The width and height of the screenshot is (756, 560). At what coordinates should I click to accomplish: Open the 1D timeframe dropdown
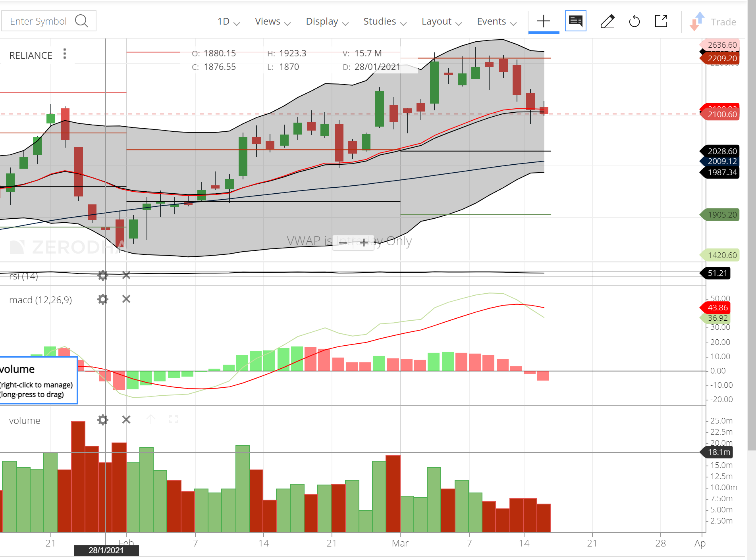tap(228, 21)
